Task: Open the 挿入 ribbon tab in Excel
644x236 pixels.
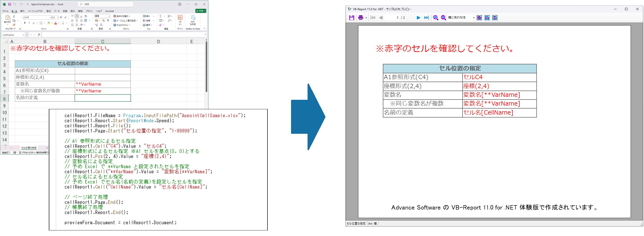Action: 23,11
